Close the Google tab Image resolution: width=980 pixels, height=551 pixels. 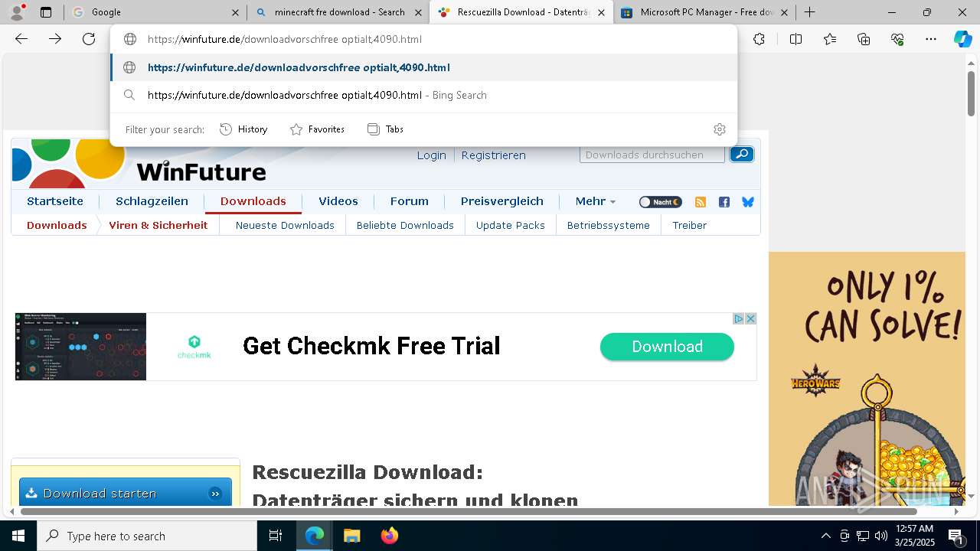click(236, 12)
